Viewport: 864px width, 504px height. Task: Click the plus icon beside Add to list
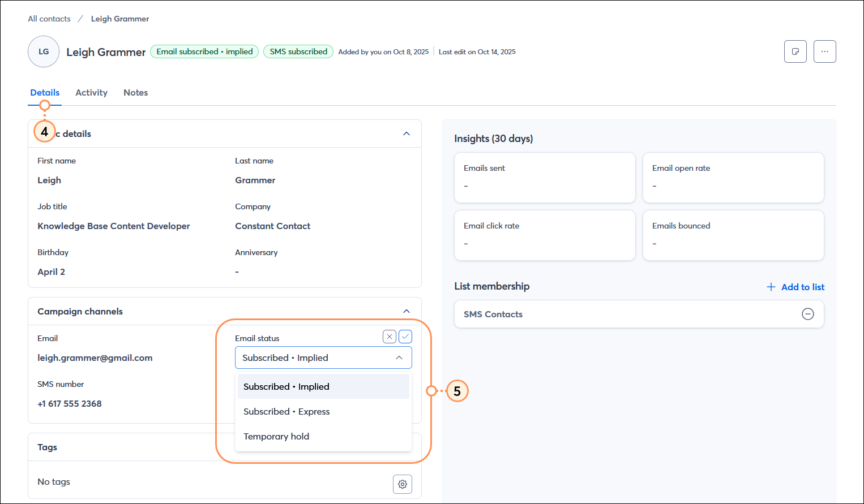point(771,287)
